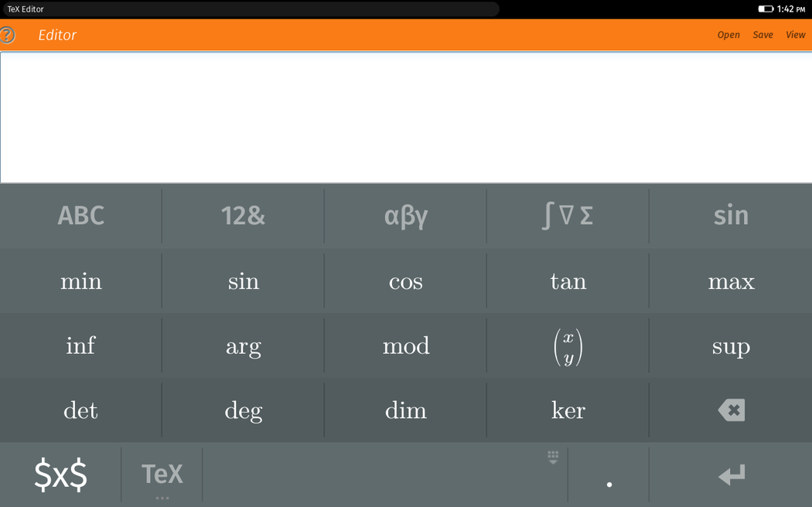This screenshot has width=812, height=507.
Task: Insert the binomial x over y symbol
Action: coord(568,346)
